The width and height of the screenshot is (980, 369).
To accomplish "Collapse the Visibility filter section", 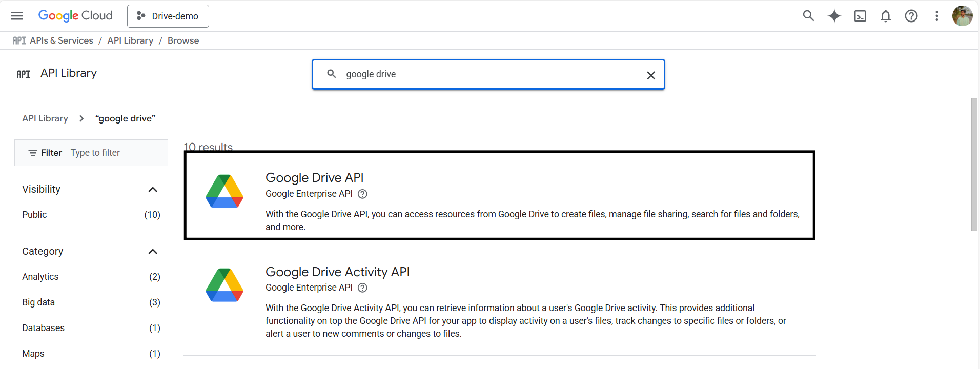I will click(152, 190).
